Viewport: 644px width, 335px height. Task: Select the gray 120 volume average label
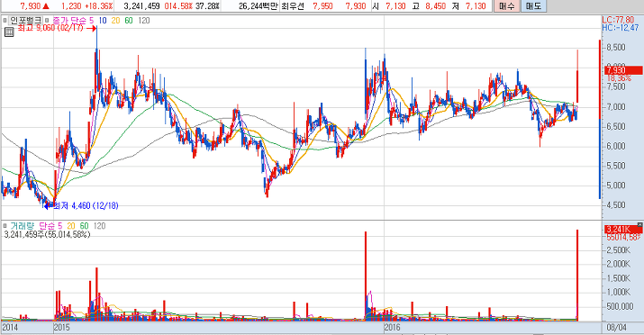99,226
